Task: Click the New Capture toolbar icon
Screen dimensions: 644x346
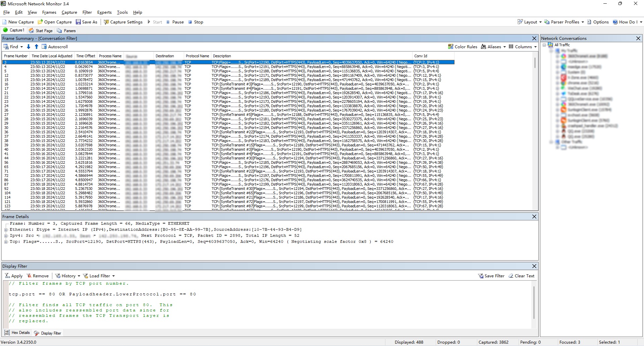Action: pyautogui.click(x=5, y=22)
